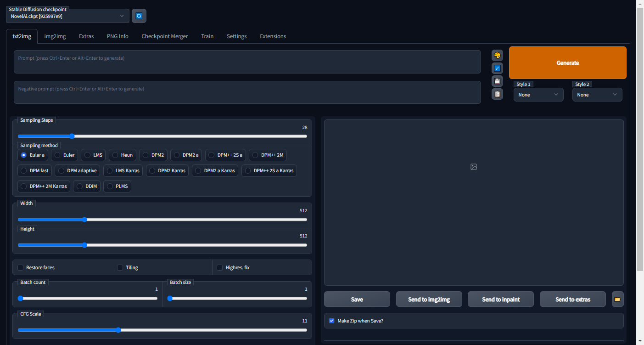
Task: Select the DPM2 sampler radio button
Action: pos(153,155)
